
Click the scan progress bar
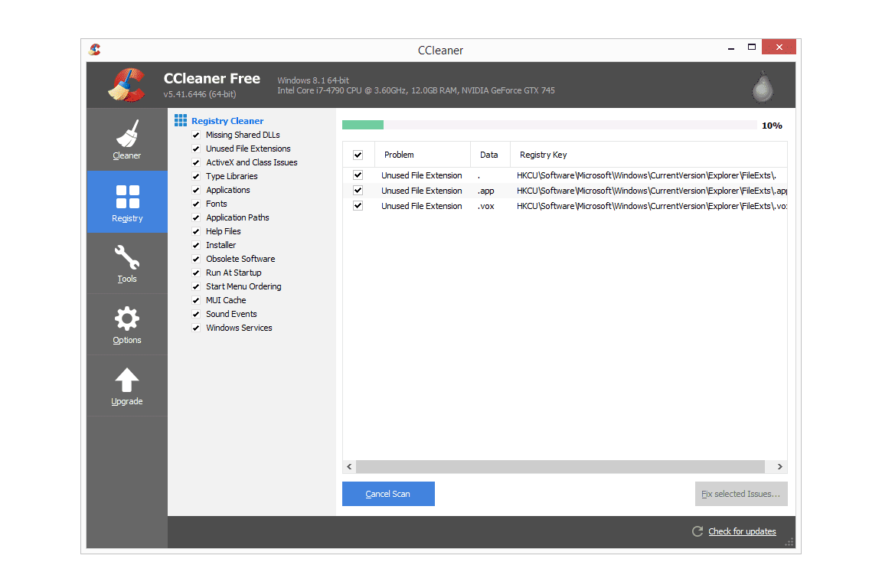[x=549, y=125]
